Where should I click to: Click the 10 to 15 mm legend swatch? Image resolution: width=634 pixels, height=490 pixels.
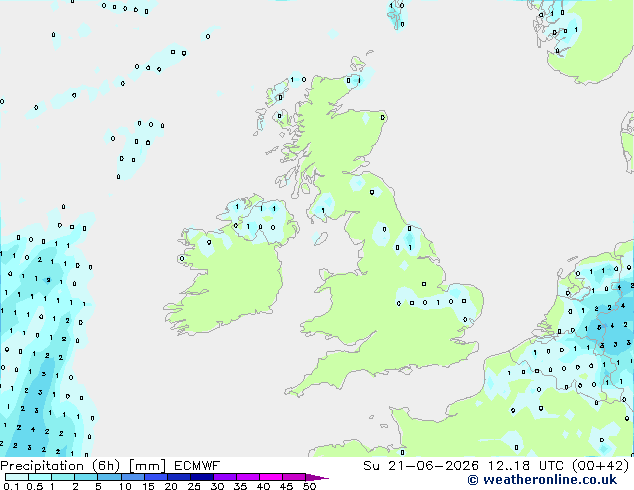[132, 477]
